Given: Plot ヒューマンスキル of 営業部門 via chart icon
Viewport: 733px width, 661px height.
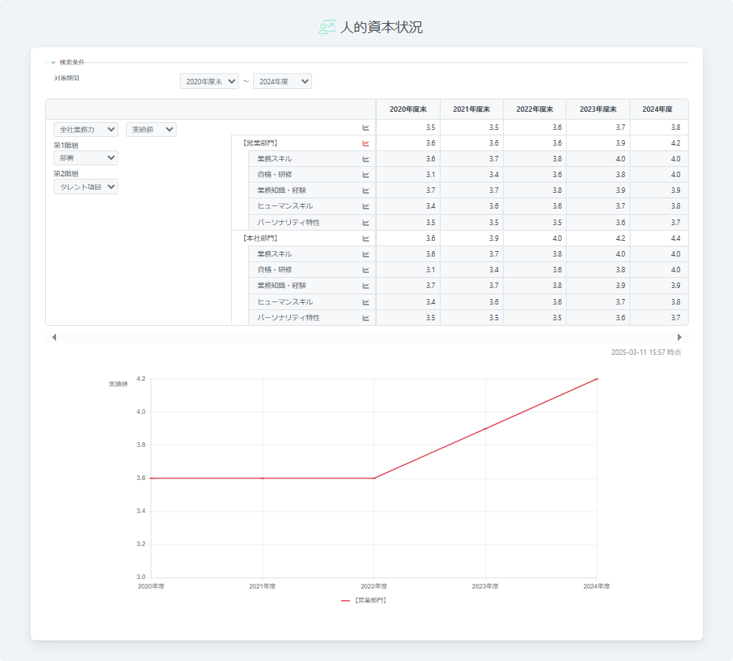Looking at the screenshot, I should coord(366,206).
